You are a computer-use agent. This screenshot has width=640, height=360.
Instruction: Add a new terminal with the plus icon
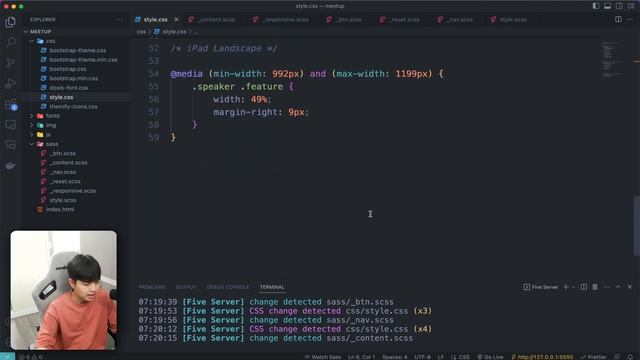tap(566, 287)
